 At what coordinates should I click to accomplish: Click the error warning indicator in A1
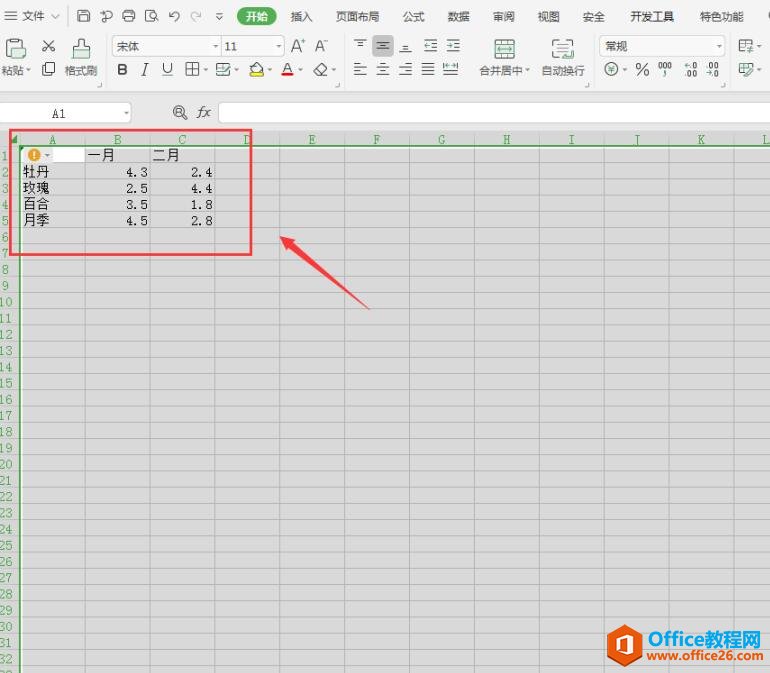pos(34,155)
